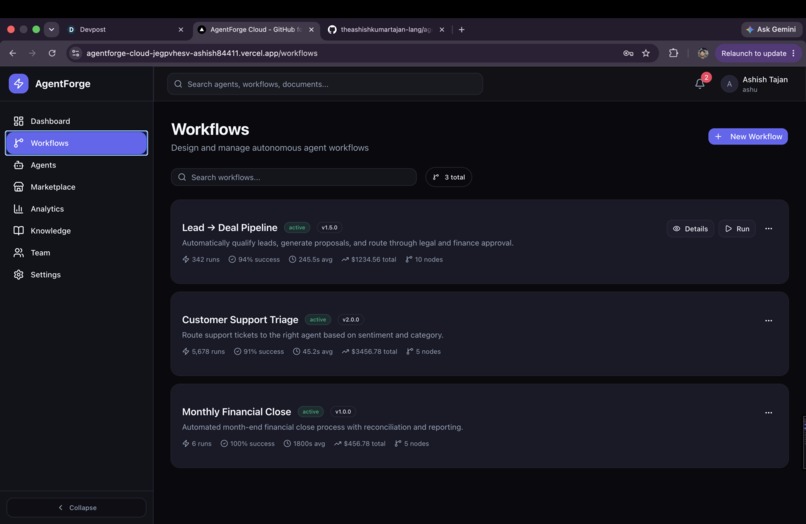The image size is (806, 524).
Task: Click the 1800s avg stat
Action: point(304,443)
